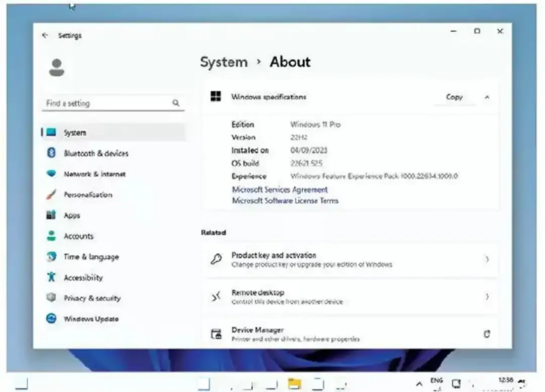Click the Network & internet wifi icon

pos(51,174)
